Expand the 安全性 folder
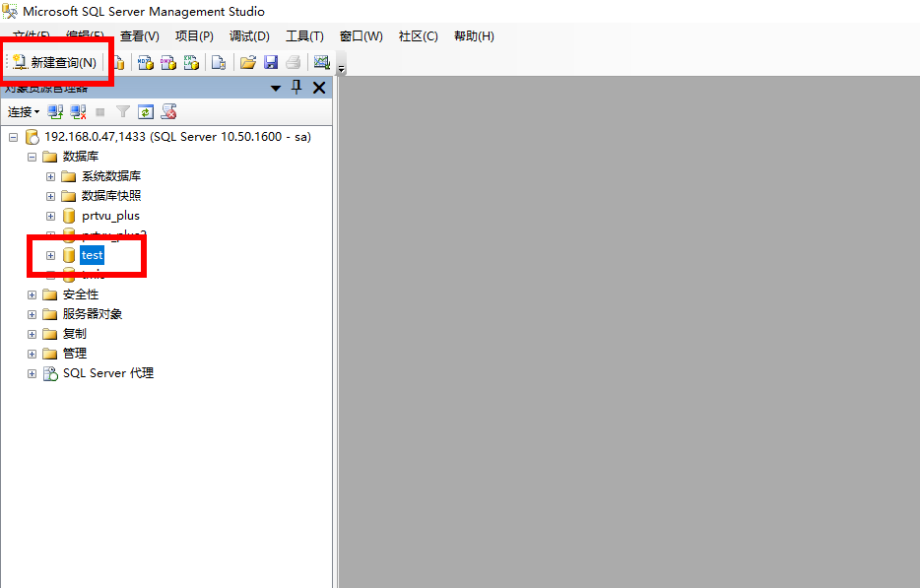 33,295
